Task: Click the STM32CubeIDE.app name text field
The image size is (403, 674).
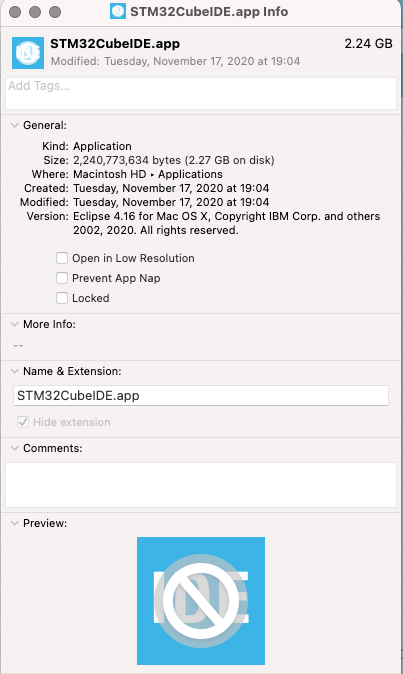Action: 201,395
